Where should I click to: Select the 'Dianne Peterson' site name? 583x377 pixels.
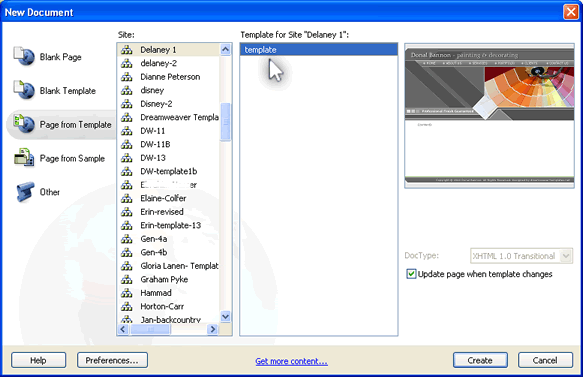pos(170,77)
